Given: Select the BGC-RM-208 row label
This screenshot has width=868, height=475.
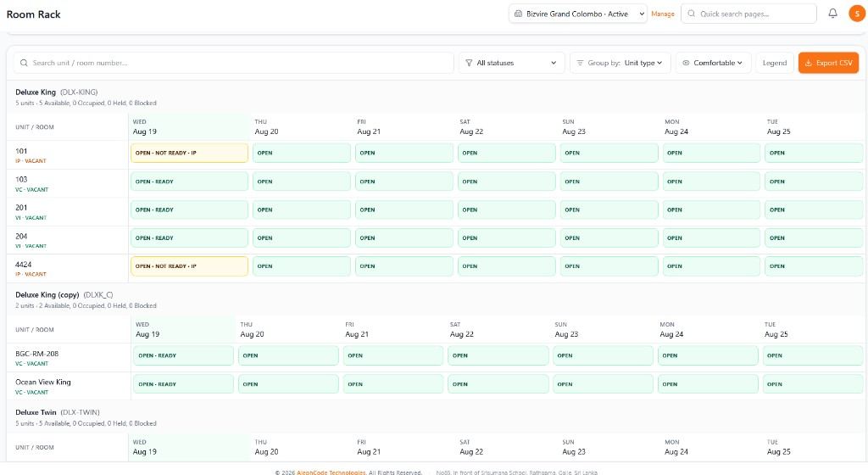Looking at the screenshot, I should (x=36, y=354).
